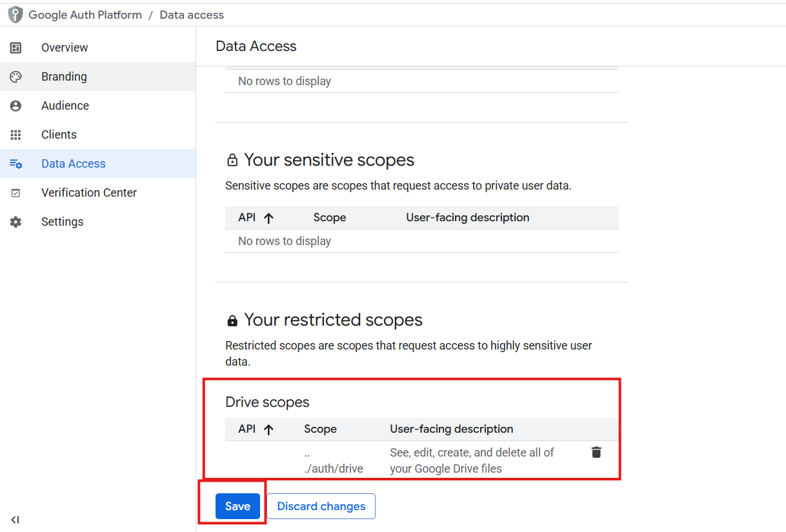Sort Drive scopes table by API arrow
Image resolution: width=786 pixels, height=532 pixels.
tap(269, 429)
